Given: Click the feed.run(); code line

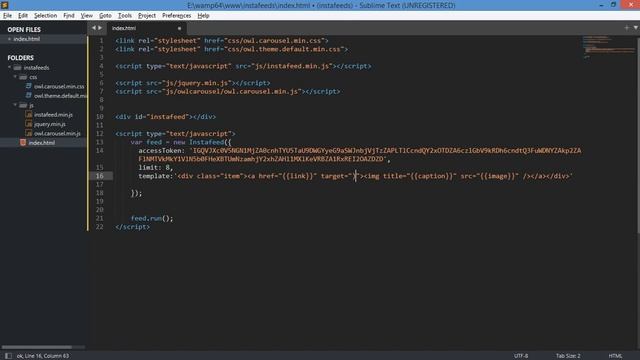Looking at the screenshot, I should click(x=152, y=218).
